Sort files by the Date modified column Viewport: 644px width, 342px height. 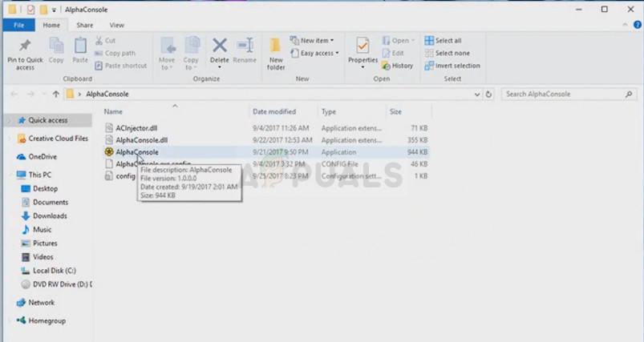click(x=275, y=111)
